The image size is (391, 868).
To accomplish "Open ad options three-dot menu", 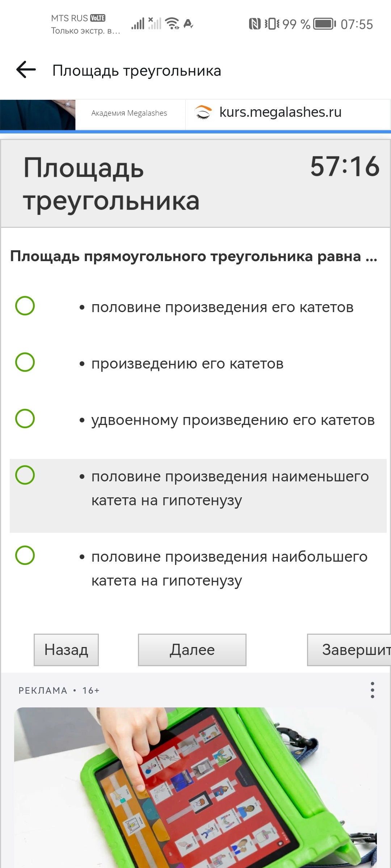I will click(372, 690).
